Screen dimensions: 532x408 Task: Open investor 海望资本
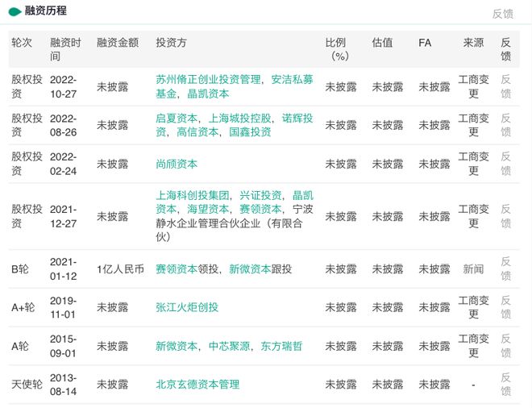click(208, 209)
